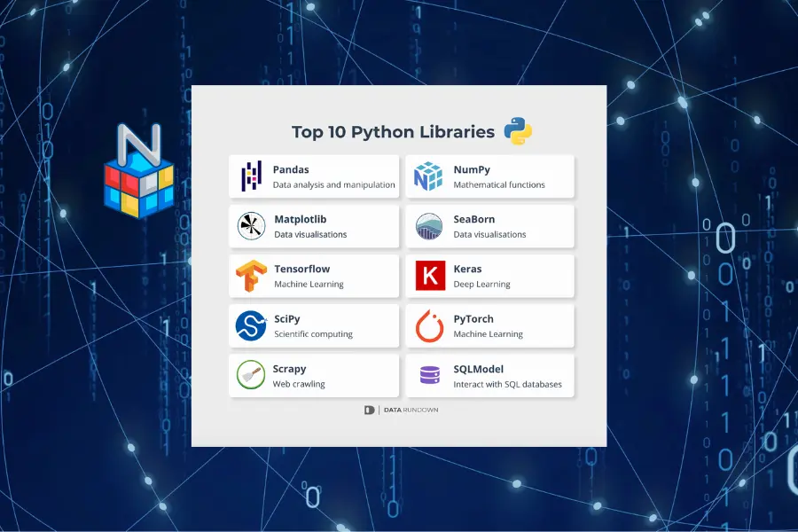This screenshot has height=532, width=798.
Task: Click 'Data visualisations' under SeaBorn
Action: pyautogui.click(x=489, y=235)
